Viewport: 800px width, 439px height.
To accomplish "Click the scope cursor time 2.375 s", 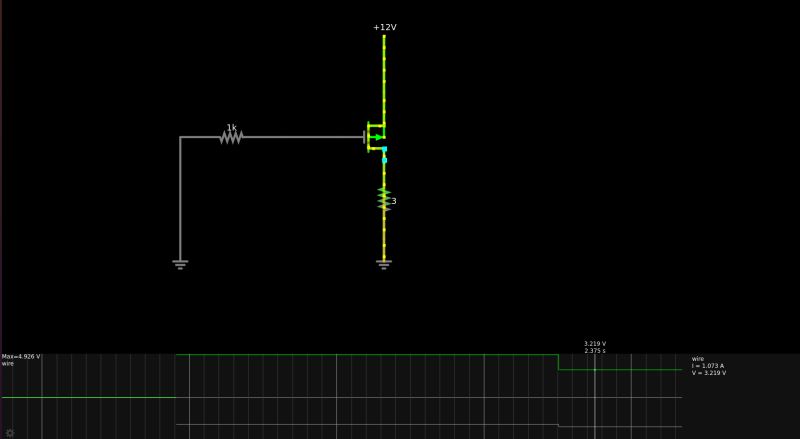I will click(x=595, y=351).
